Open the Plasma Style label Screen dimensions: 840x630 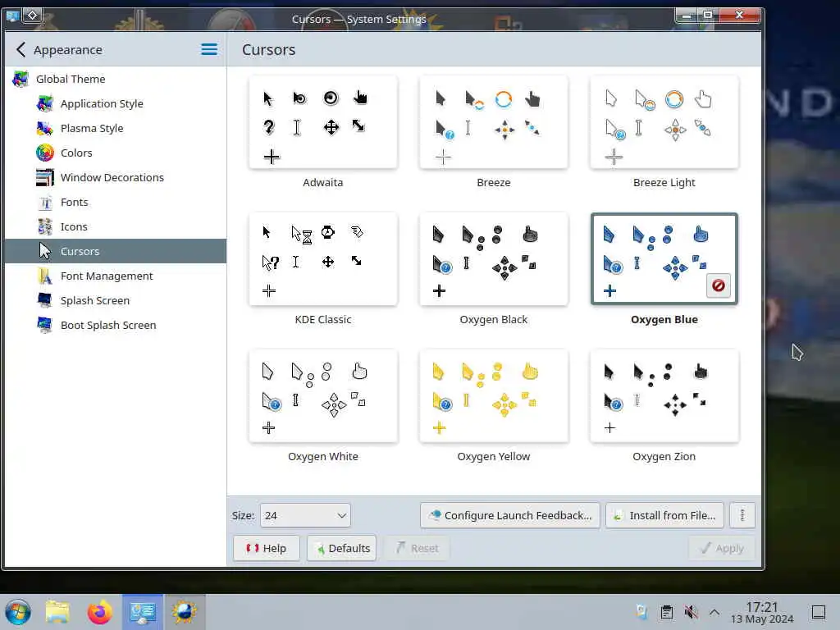(92, 128)
